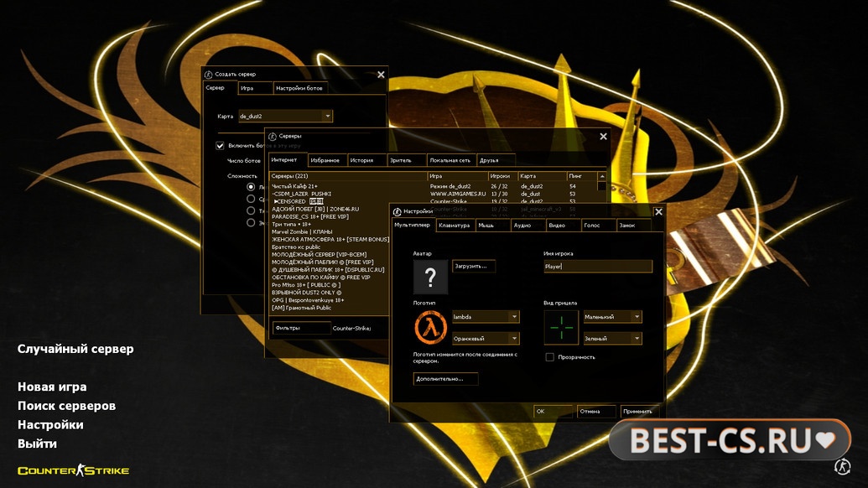
Task: Close the Создать сервер window
Action: [x=381, y=74]
